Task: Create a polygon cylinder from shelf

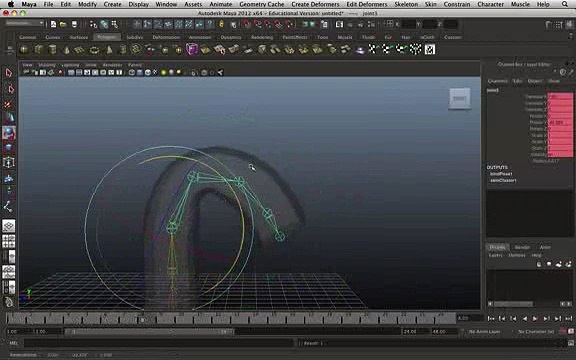Action: click(x=53, y=49)
